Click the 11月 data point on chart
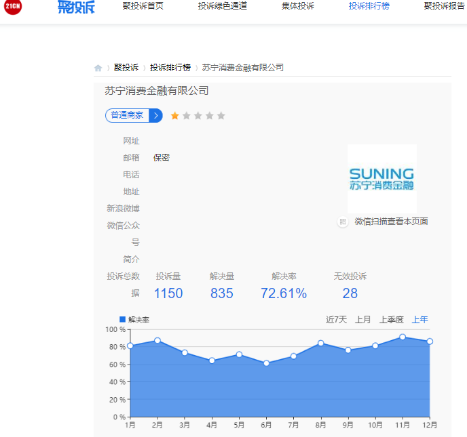 403,337
